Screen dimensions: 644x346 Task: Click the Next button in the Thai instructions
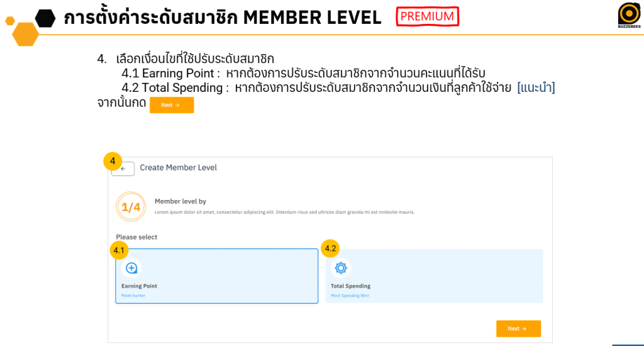click(x=172, y=105)
